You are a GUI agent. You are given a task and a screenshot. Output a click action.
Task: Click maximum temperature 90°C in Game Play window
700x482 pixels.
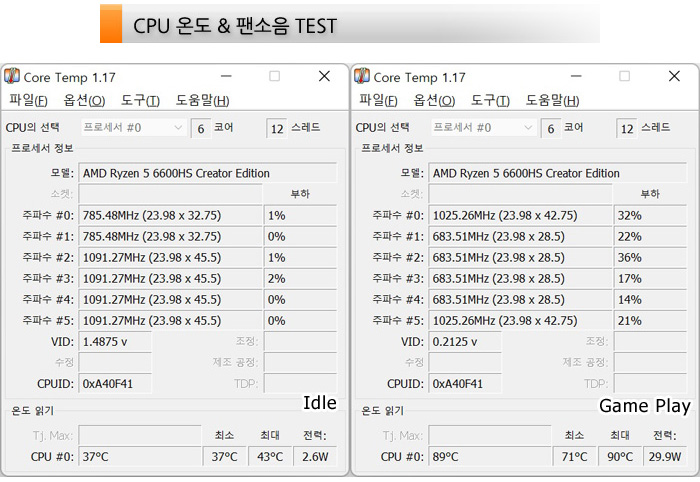tap(620, 456)
